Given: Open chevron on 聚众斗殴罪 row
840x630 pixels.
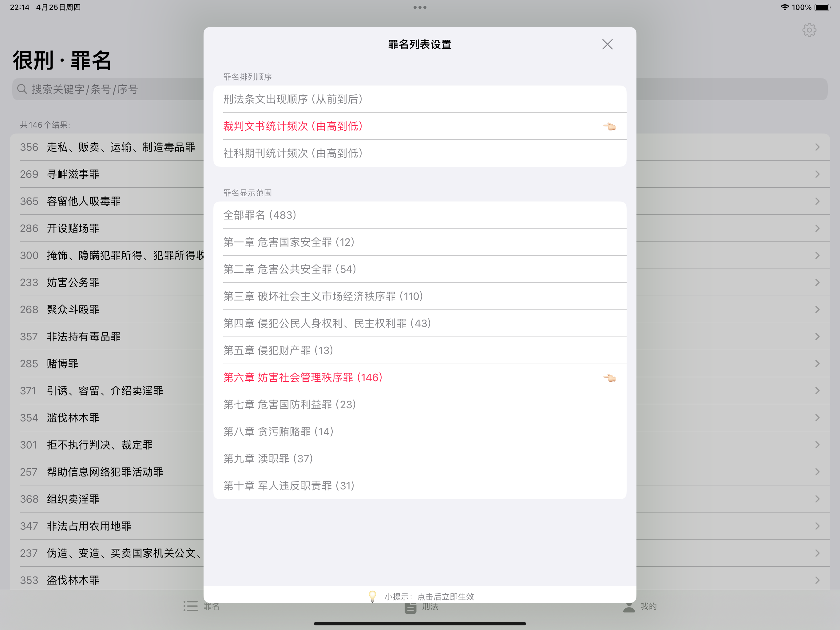Looking at the screenshot, I should click(817, 309).
